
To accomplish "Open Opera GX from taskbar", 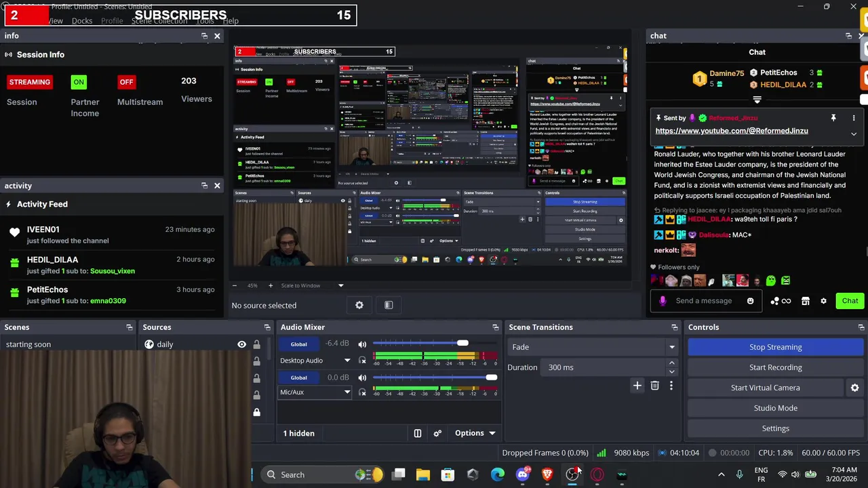I will 597,474.
